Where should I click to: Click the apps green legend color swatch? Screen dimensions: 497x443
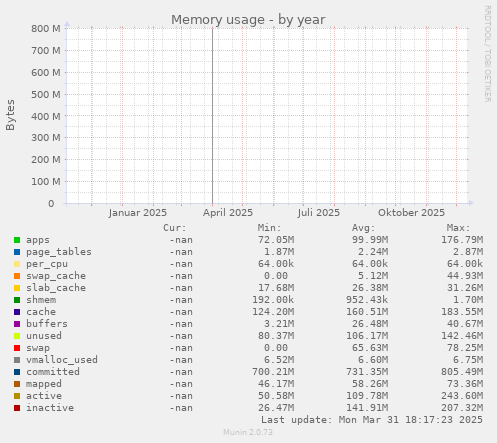click(x=17, y=240)
